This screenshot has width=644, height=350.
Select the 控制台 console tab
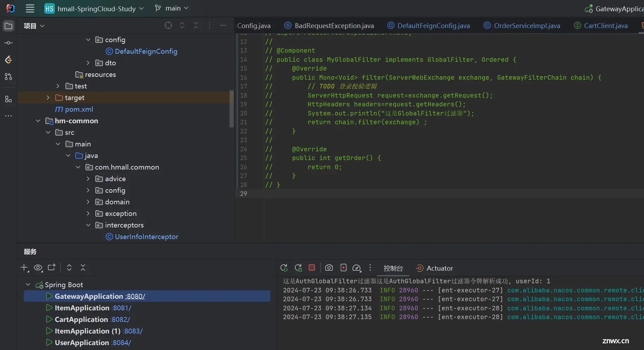[393, 269]
